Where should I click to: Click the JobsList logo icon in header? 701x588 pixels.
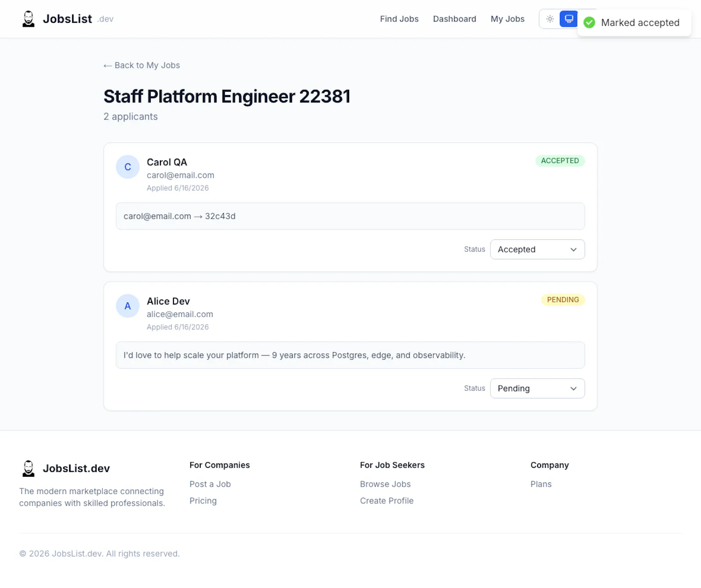pyautogui.click(x=28, y=19)
